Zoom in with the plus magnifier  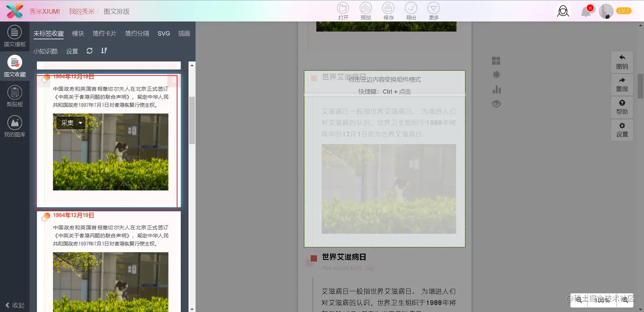(x=625, y=300)
